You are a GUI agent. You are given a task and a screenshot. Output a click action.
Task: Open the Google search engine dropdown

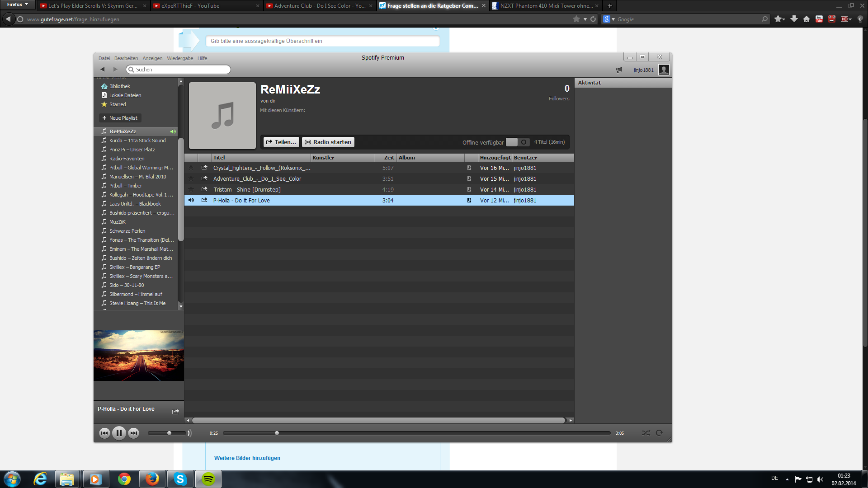point(609,19)
